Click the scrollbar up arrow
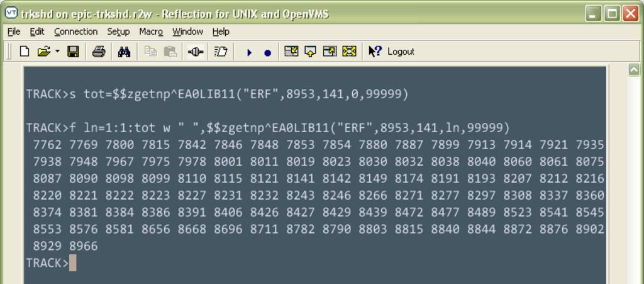The width and height of the screenshot is (644, 284). tap(634, 70)
